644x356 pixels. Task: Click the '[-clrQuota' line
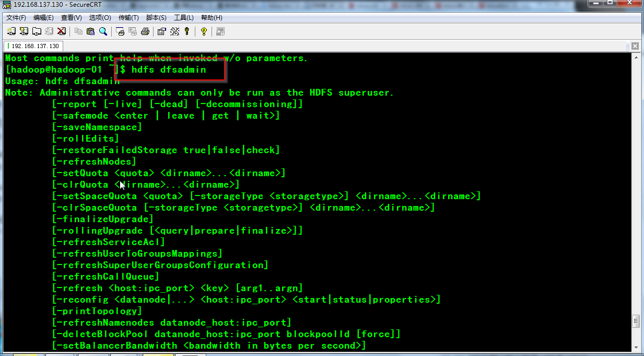click(146, 185)
